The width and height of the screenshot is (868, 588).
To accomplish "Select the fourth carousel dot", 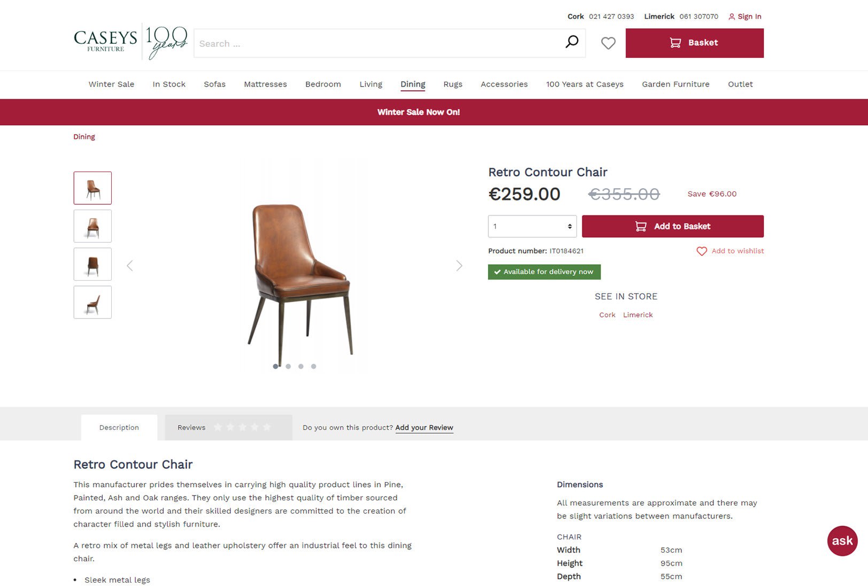I will [x=314, y=367].
